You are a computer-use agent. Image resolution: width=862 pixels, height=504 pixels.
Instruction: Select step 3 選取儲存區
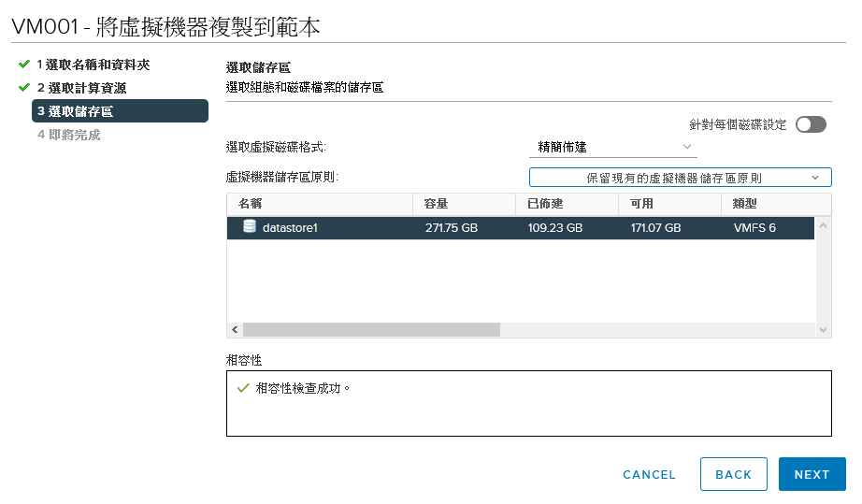click(x=120, y=111)
